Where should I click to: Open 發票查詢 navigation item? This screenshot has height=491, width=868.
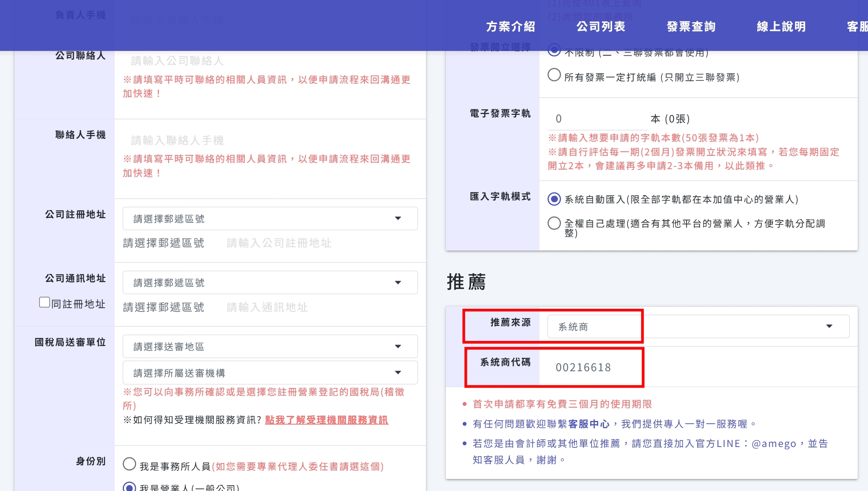tap(691, 26)
